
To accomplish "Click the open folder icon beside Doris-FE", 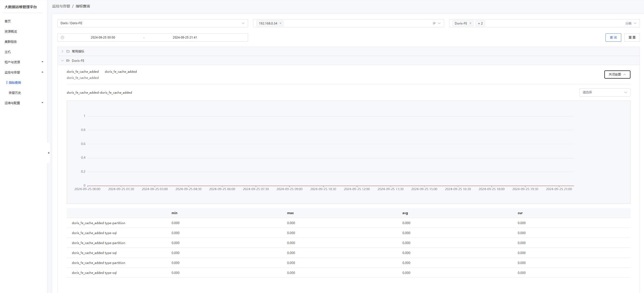I will pos(68,60).
